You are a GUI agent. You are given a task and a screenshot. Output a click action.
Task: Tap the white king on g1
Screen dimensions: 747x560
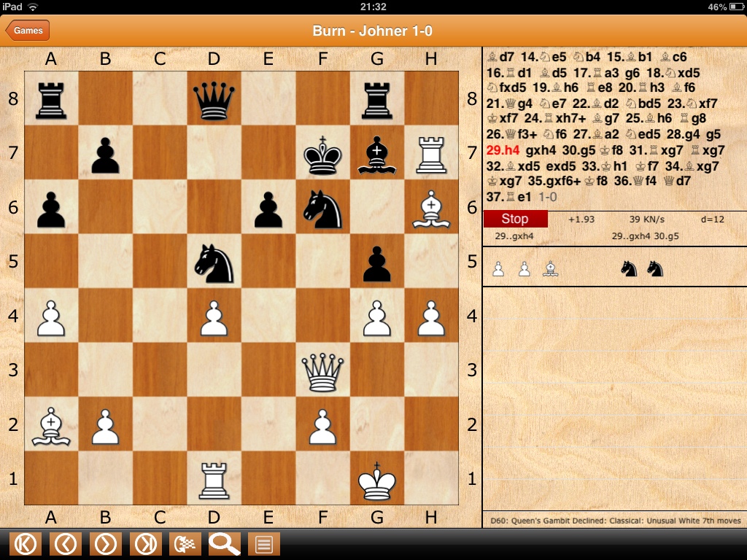377,478
